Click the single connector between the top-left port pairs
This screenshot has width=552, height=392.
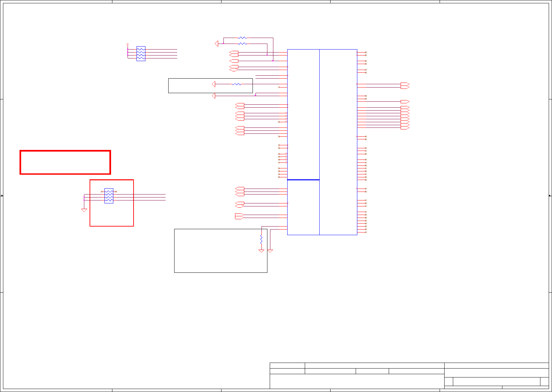[234, 61]
